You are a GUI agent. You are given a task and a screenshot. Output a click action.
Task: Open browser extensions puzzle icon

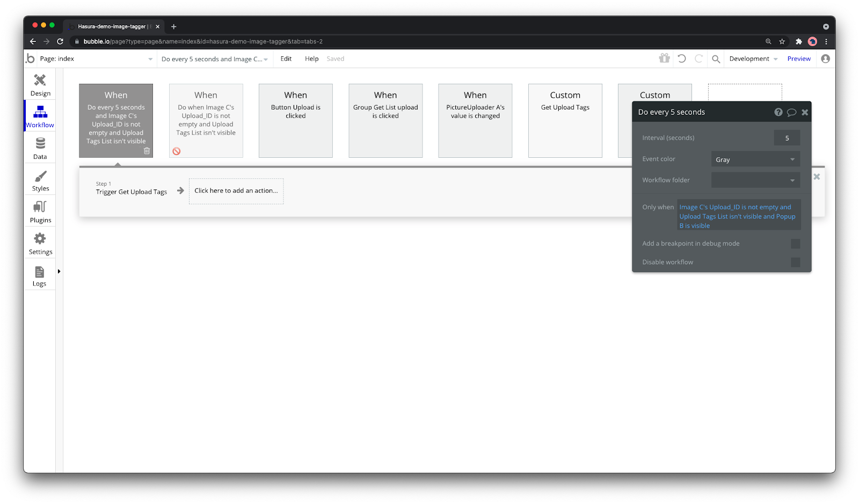(x=798, y=41)
